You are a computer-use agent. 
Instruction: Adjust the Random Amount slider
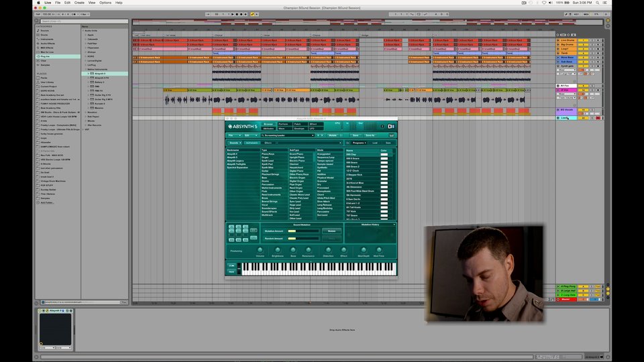303,239
